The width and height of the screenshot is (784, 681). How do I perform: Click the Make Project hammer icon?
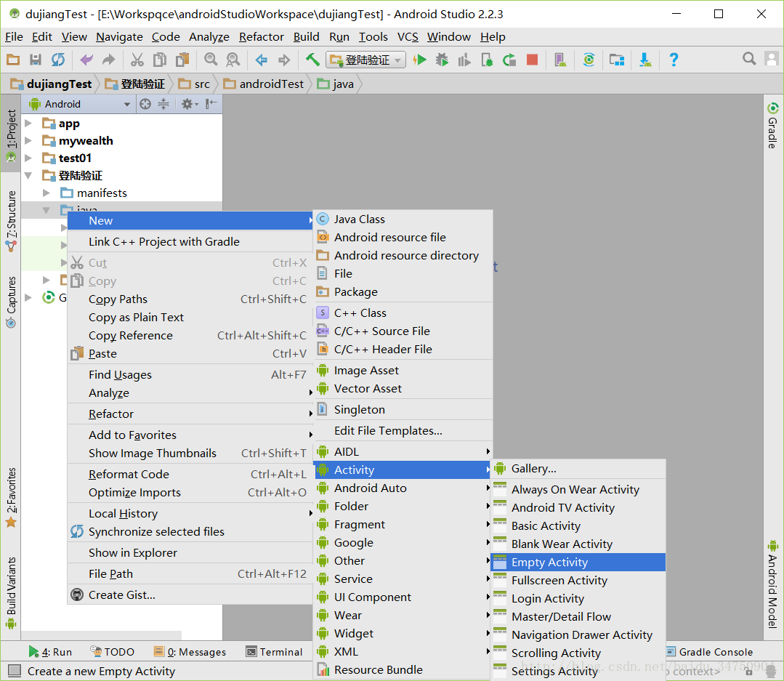pos(312,60)
